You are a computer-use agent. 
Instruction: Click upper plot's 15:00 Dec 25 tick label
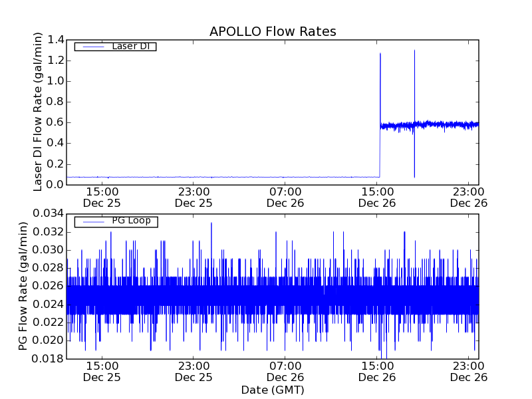[102, 197]
